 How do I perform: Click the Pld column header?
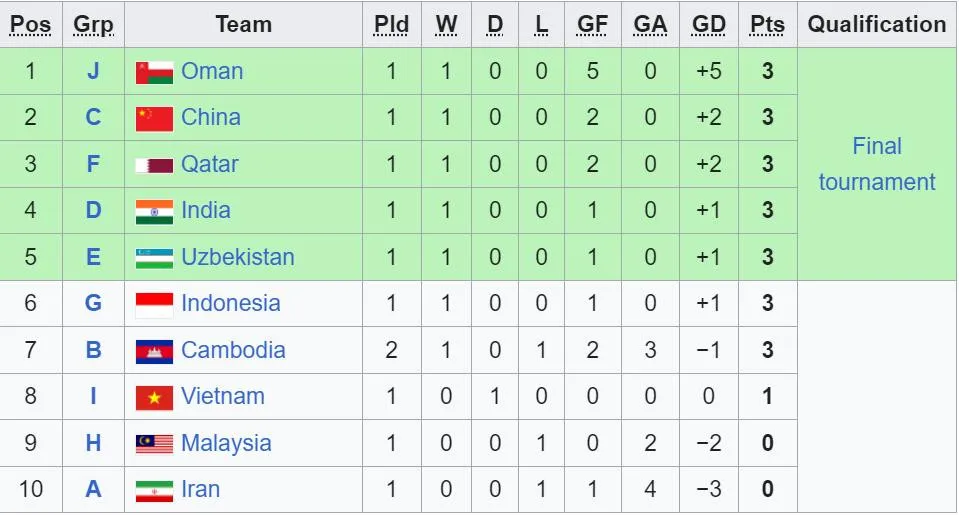point(391,24)
